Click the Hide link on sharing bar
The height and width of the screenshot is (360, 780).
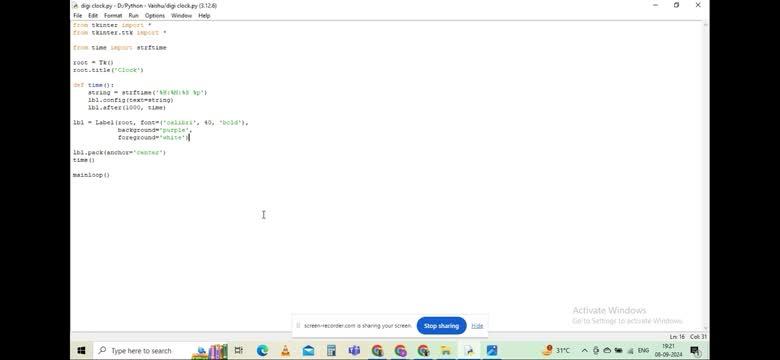click(477, 326)
